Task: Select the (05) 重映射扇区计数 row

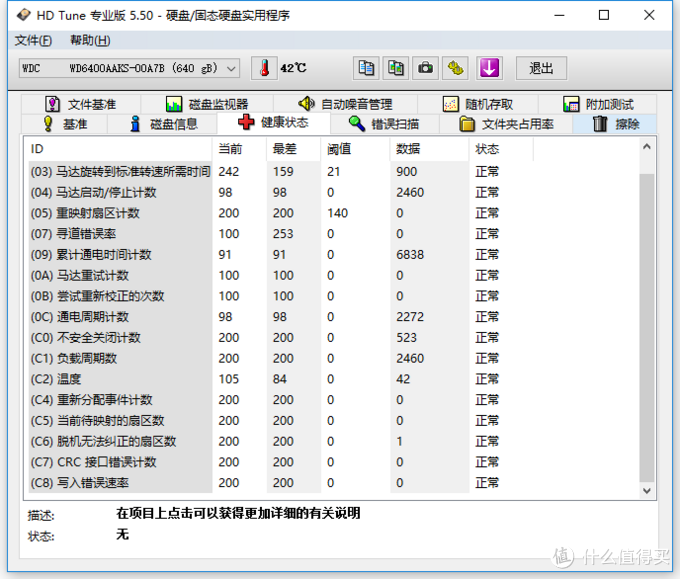Action: click(x=118, y=213)
